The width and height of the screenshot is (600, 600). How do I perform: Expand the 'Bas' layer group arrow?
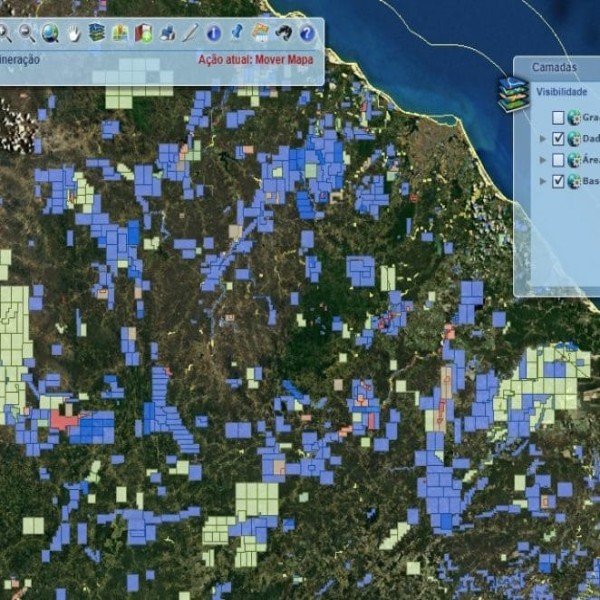pos(543,181)
